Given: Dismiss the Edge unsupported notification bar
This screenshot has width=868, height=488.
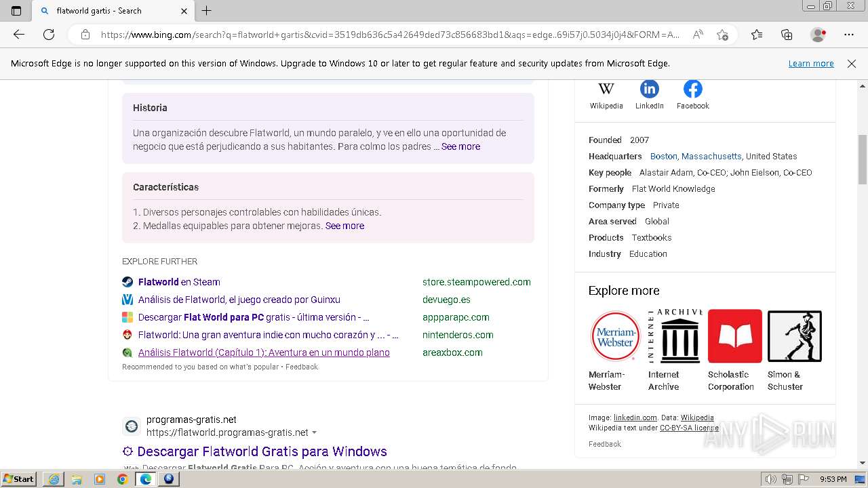Looking at the screenshot, I should (852, 64).
